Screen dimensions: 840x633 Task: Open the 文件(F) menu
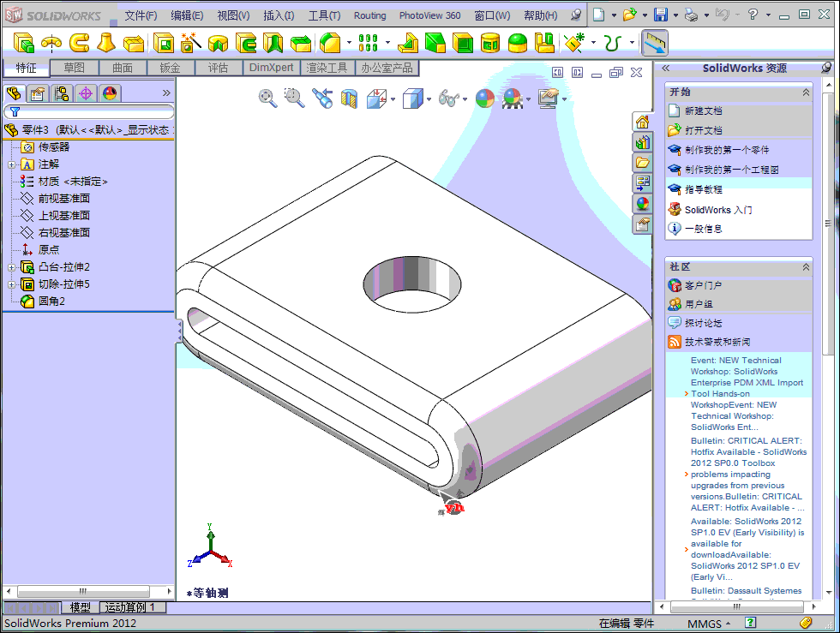141,15
